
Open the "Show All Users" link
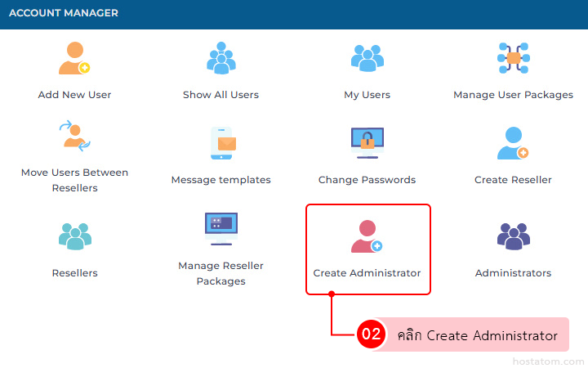[220, 95]
